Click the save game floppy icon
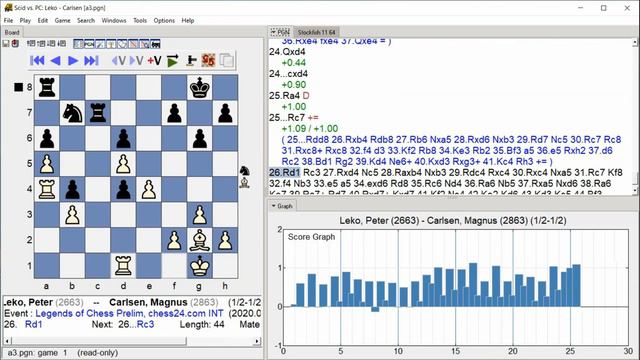The image size is (640, 360). point(6,43)
